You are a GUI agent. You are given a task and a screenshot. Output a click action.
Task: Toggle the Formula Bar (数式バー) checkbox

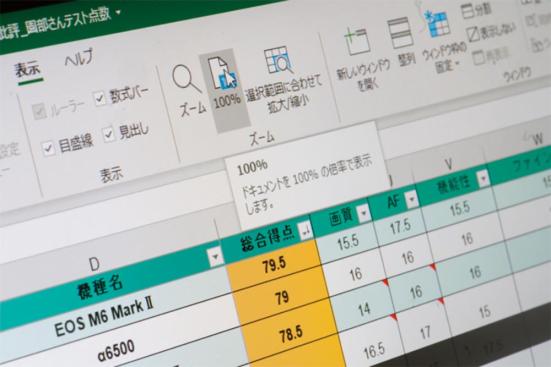pos(100,98)
